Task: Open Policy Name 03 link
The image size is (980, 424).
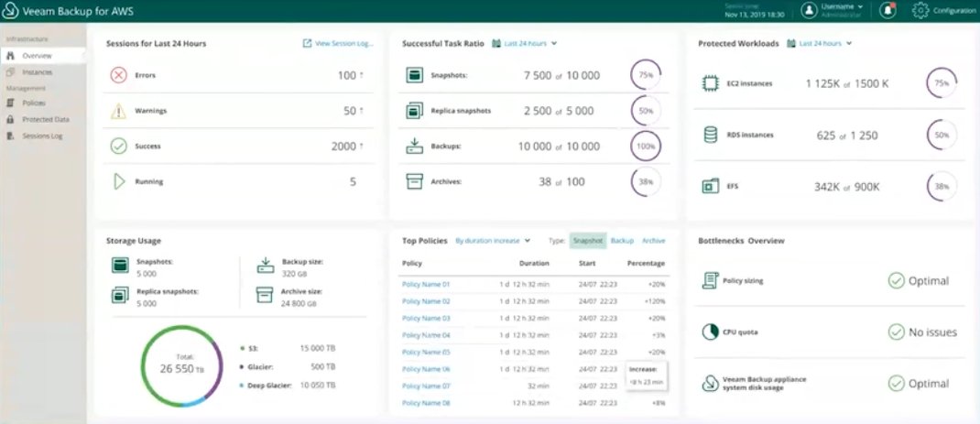Action: point(426,319)
